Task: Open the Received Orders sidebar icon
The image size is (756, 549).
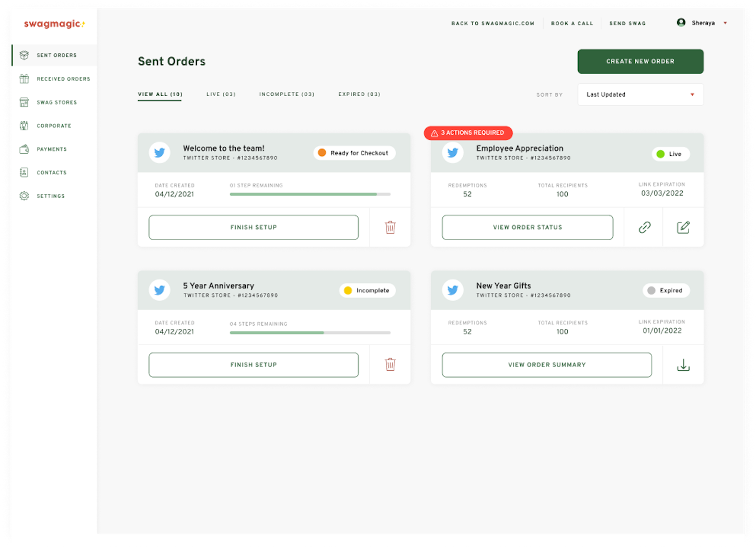Action: coord(24,78)
